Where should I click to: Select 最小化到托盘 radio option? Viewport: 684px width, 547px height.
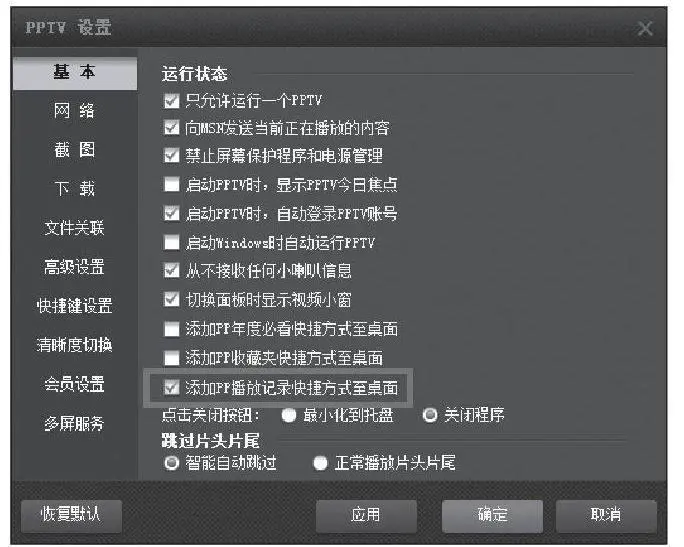point(290,415)
